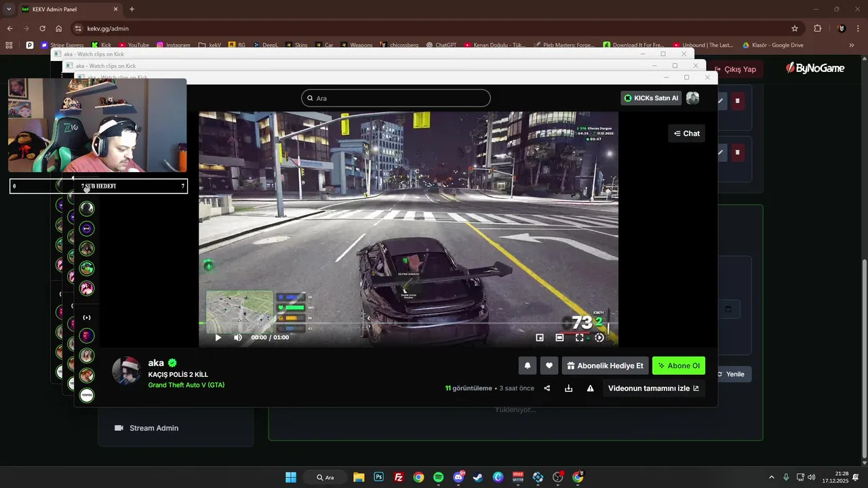The height and width of the screenshot is (488, 868).
Task: Open picture-in-picture mode for the clip
Action: (540, 337)
